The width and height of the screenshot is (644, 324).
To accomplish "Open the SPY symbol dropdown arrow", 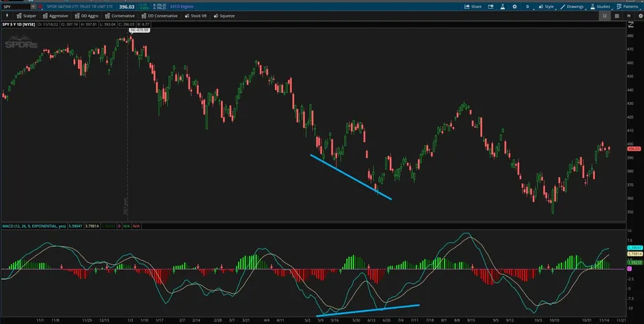I will click(x=34, y=7).
